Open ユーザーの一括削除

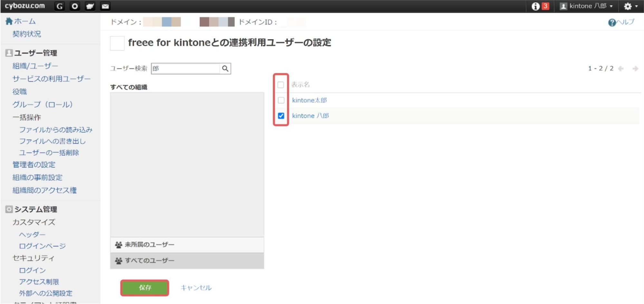[x=49, y=152]
